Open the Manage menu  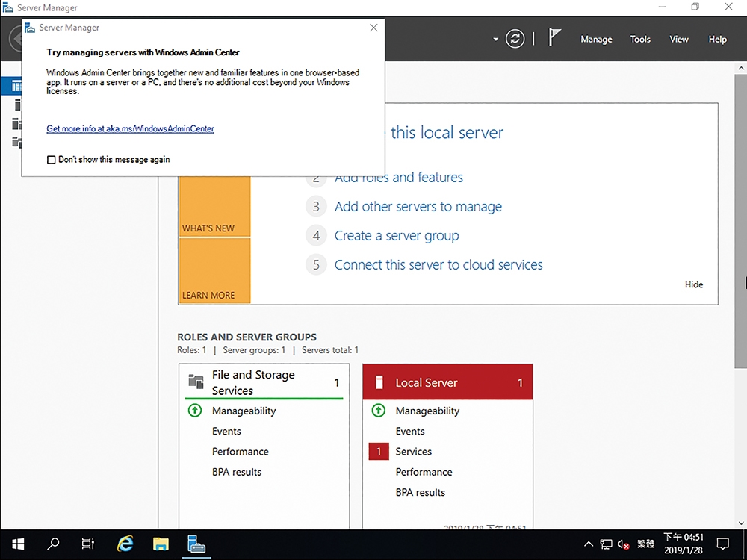tap(596, 39)
